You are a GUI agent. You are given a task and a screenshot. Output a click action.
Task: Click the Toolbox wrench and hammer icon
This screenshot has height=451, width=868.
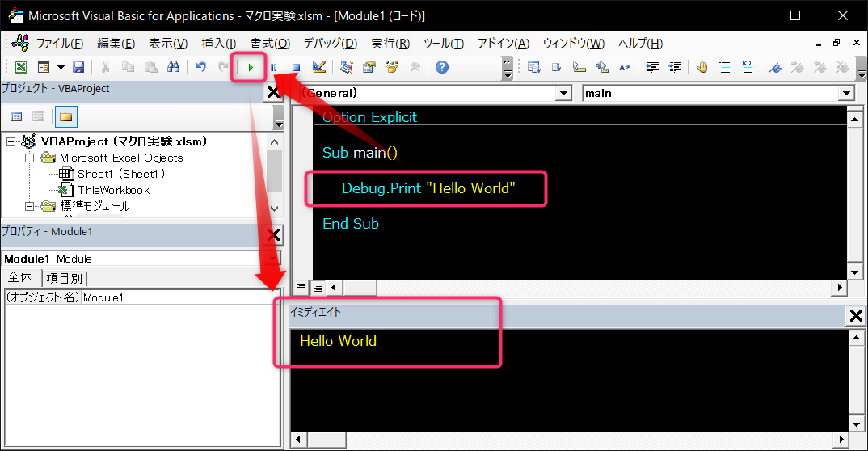[415, 68]
